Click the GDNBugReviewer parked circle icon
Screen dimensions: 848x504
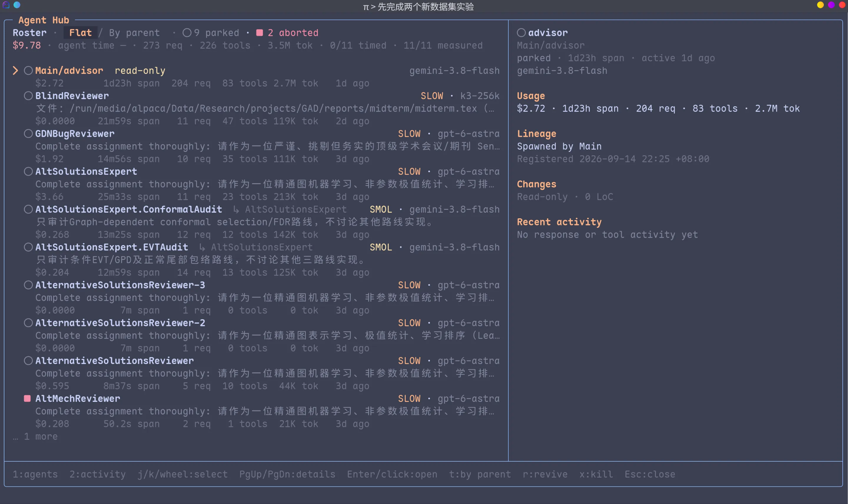click(x=29, y=134)
